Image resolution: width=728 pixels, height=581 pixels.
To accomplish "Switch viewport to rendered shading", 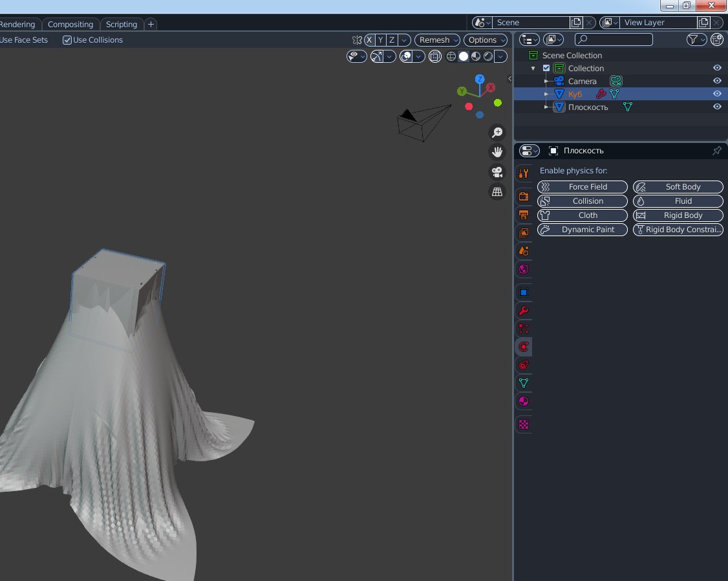I will (x=488, y=57).
